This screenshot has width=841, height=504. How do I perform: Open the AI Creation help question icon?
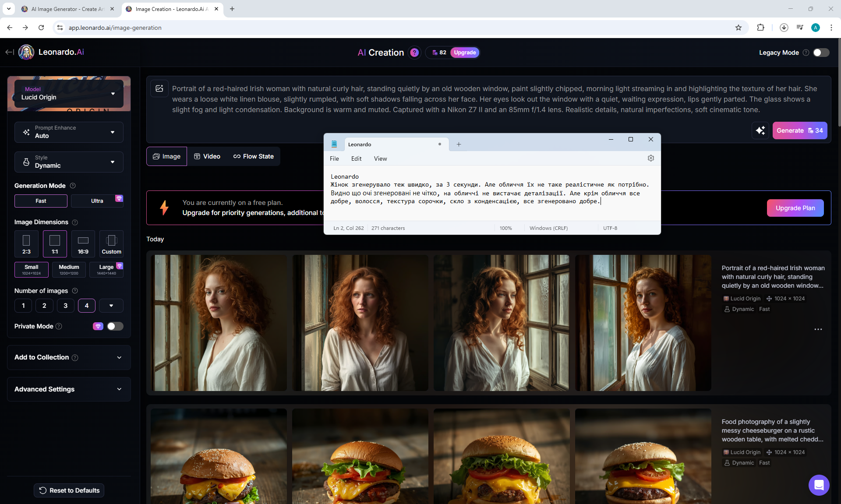414,53
